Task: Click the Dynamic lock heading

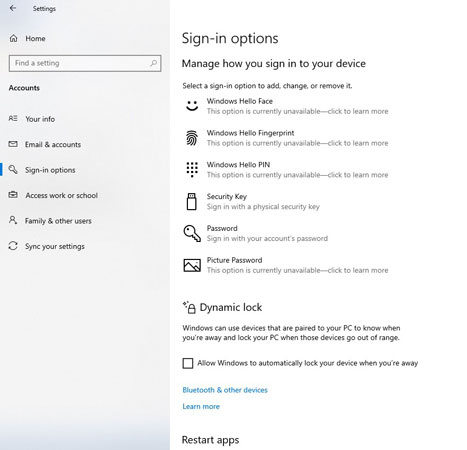Action: pyautogui.click(x=231, y=307)
